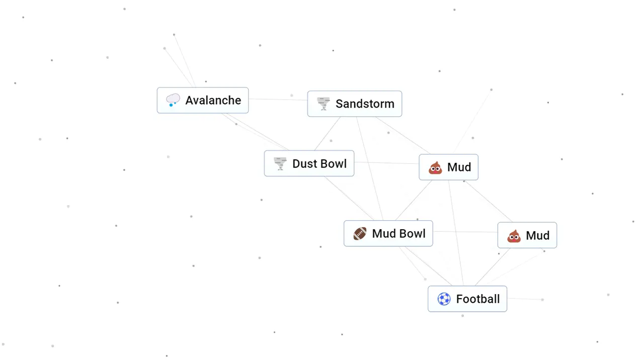Select the Sandstorm element

point(365,104)
